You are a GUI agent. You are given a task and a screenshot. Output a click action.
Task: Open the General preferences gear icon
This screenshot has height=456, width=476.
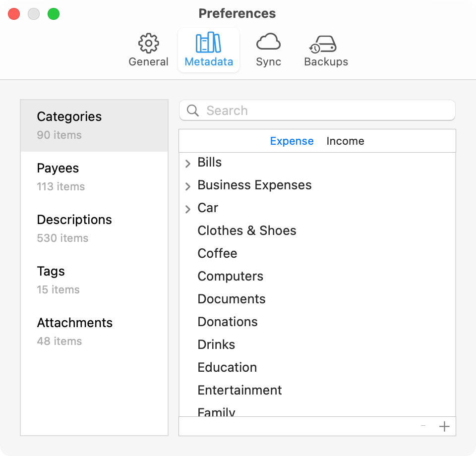(148, 43)
